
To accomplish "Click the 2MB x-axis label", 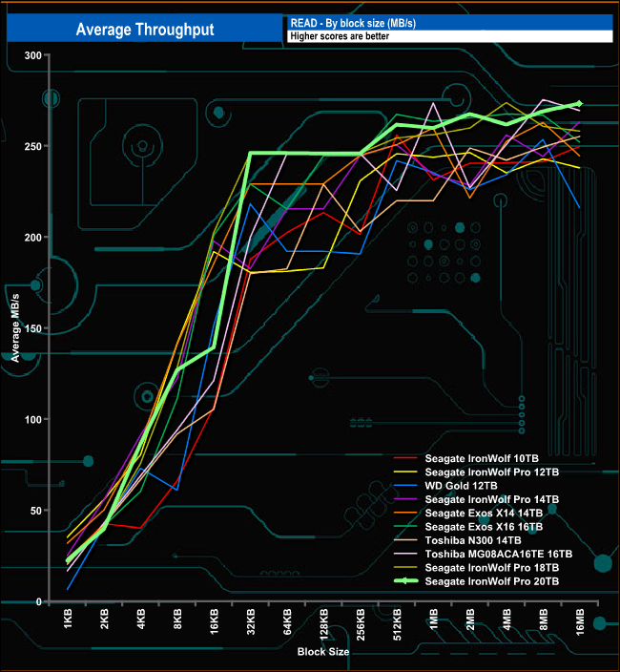I will (470, 619).
